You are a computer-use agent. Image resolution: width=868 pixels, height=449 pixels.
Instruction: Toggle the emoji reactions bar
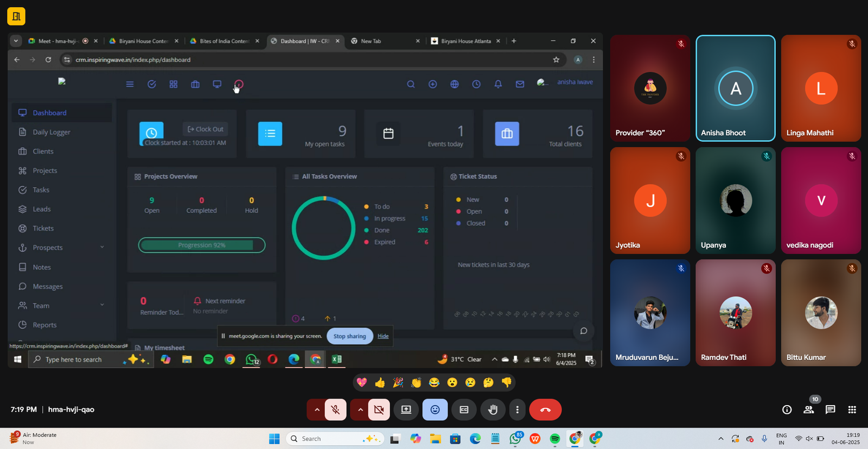click(x=435, y=410)
